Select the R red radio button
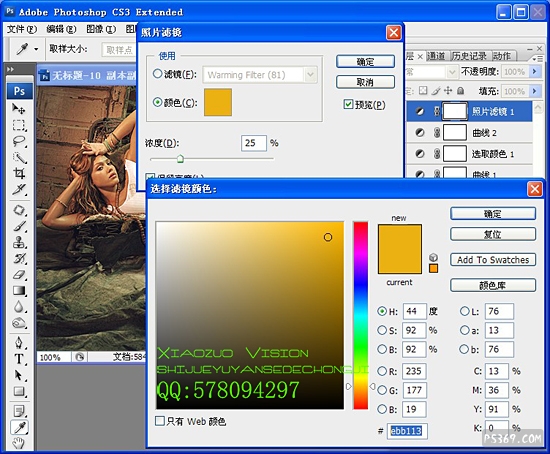The height and width of the screenshot is (454, 550). coord(382,371)
